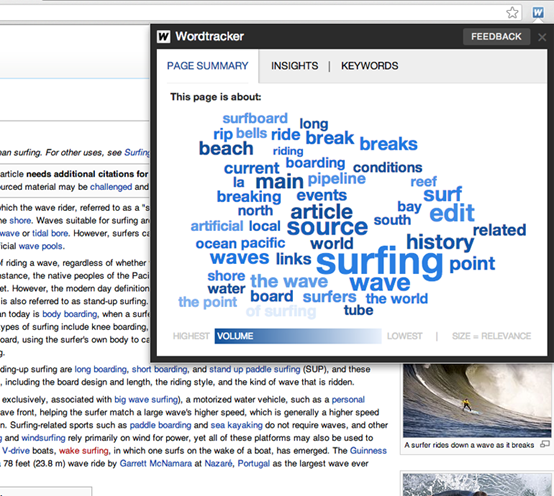Enlarge the surfer image caption icon
Viewport: 554px width, 496px height.
point(545,444)
